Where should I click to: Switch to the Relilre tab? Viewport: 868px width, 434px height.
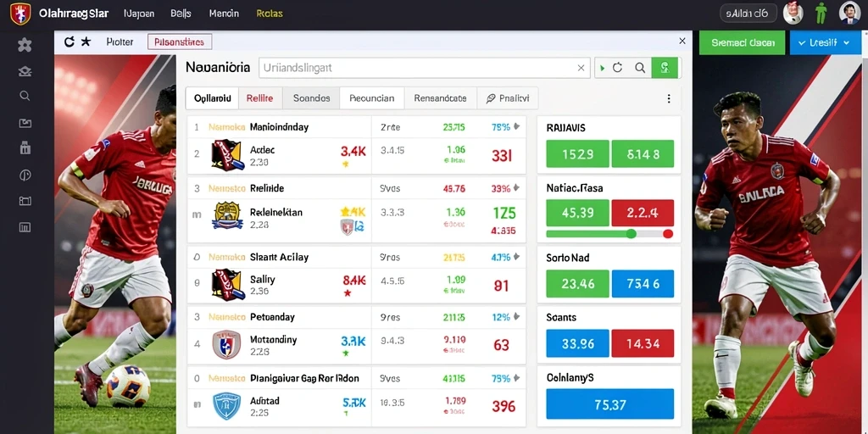tap(260, 98)
